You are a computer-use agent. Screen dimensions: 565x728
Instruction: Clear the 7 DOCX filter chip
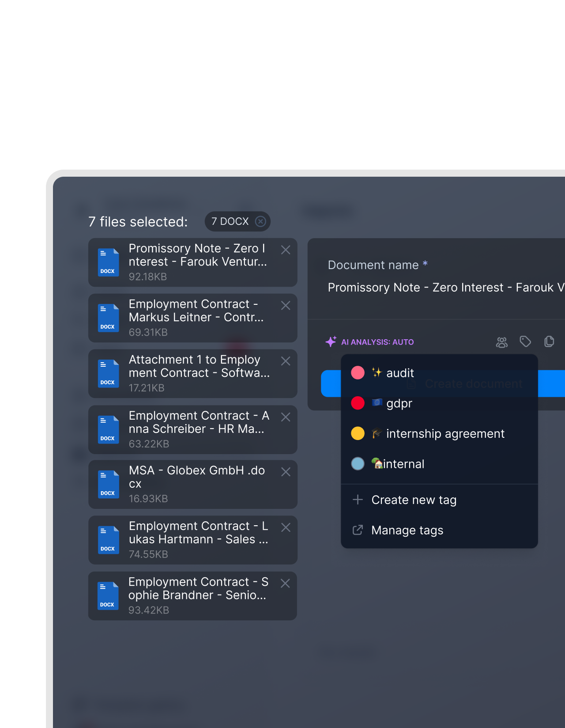tap(261, 221)
